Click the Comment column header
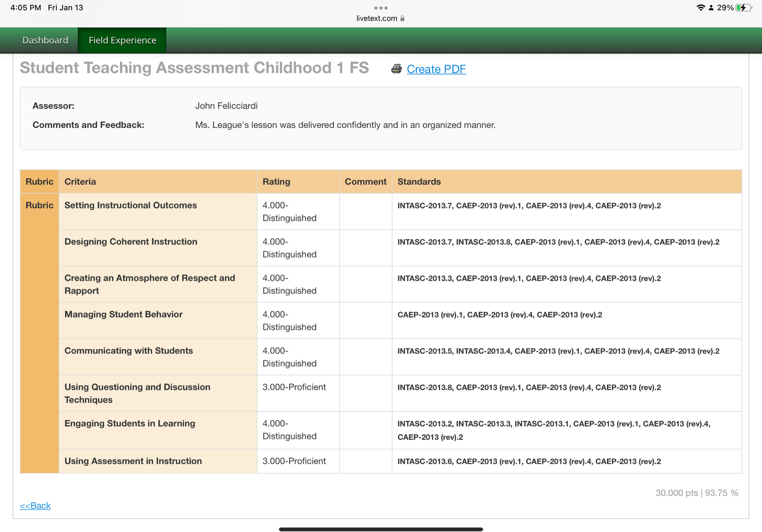Screen dimensions: 762x532 pyautogui.click(x=365, y=182)
